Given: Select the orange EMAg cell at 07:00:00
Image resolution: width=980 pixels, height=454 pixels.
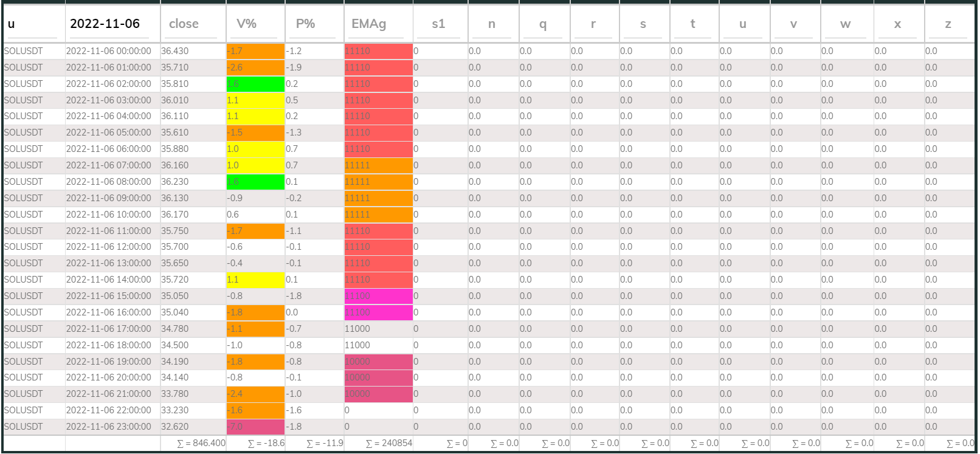Looking at the screenshot, I should tap(378, 165).
